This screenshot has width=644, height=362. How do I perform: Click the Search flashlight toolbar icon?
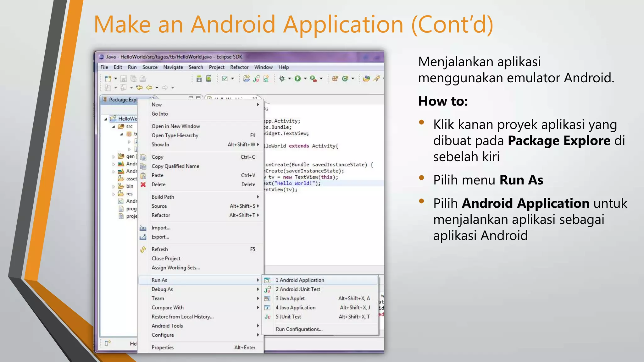377,79
